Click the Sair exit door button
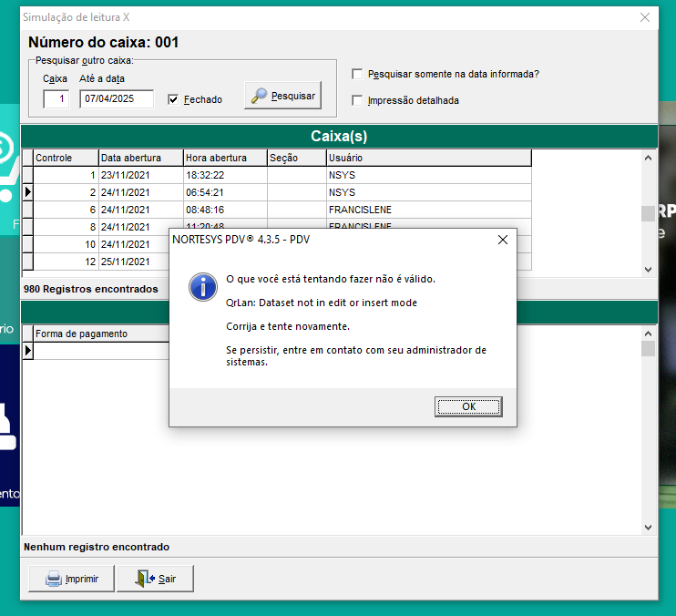The width and height of the screenshot is (676, 616). click(x=155, y=579)
